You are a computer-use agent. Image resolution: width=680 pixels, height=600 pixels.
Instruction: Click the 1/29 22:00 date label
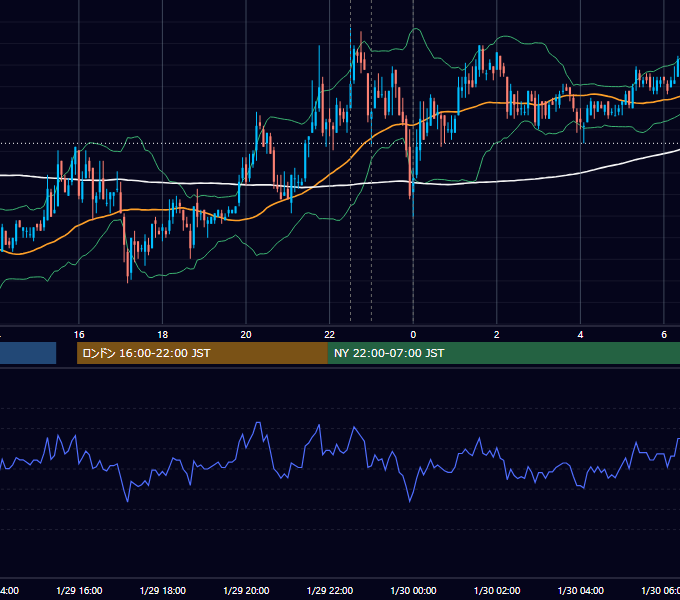pos(330,591)
